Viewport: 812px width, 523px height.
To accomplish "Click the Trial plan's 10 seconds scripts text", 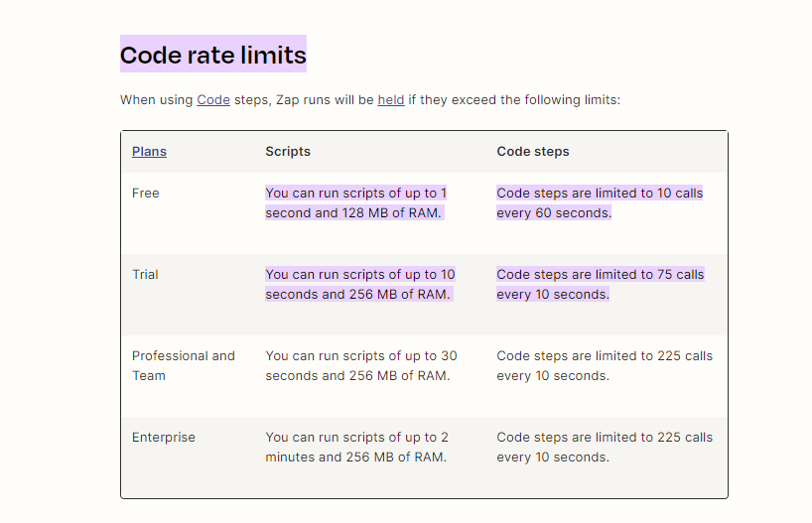I will [x=359, y=285].
